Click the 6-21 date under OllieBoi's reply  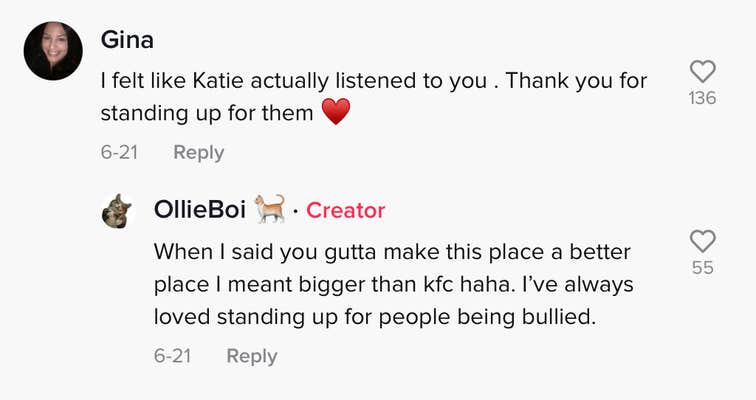point(171,356)
